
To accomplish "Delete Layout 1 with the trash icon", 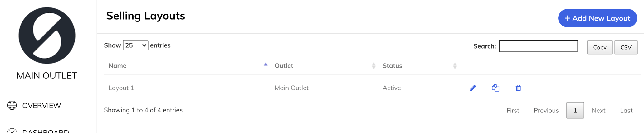I will [518, 88].
